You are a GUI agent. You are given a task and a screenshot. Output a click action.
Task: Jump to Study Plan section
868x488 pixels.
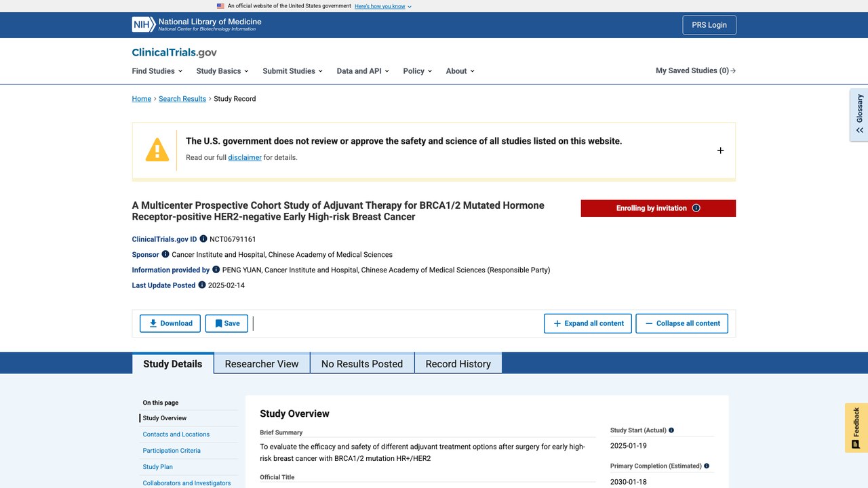(158, 467)
